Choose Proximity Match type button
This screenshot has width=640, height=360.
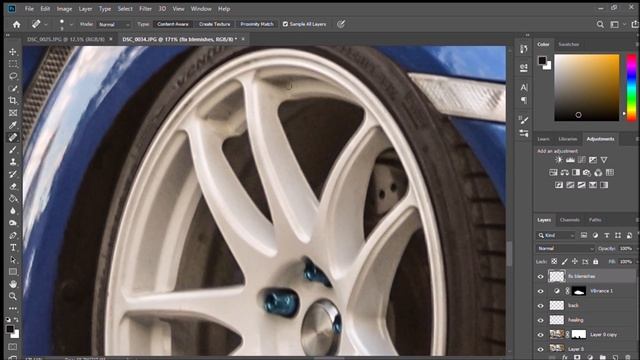pyautogui.click(x=257, y=24)
